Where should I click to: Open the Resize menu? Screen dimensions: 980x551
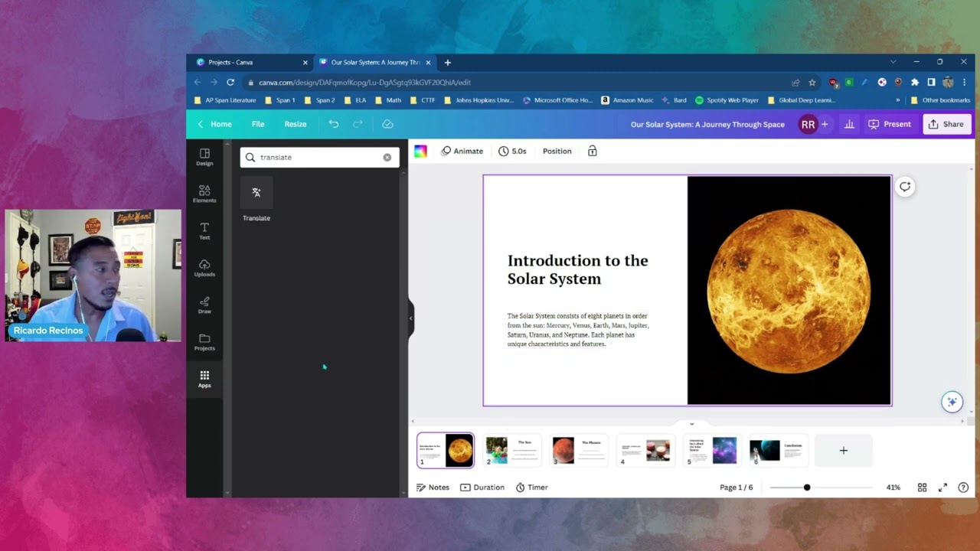coord(296,124)
